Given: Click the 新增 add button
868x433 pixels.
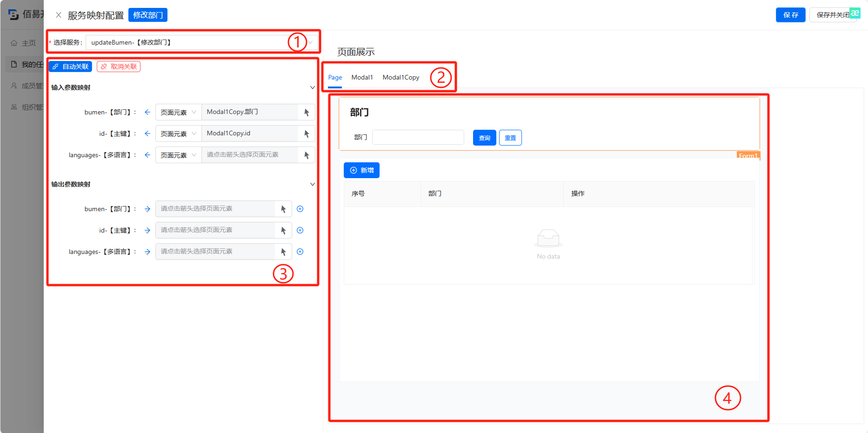Looking at the screenshot, I should [x=361, y=170].
